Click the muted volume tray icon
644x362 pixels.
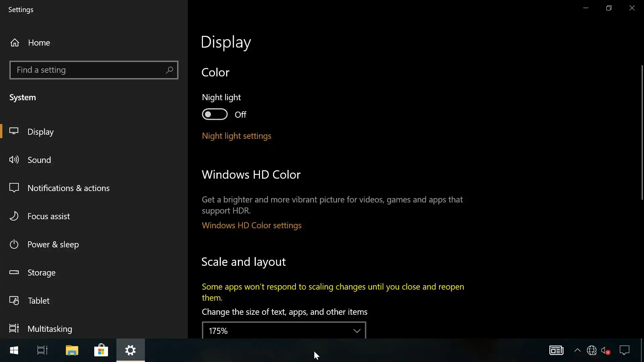606,351
